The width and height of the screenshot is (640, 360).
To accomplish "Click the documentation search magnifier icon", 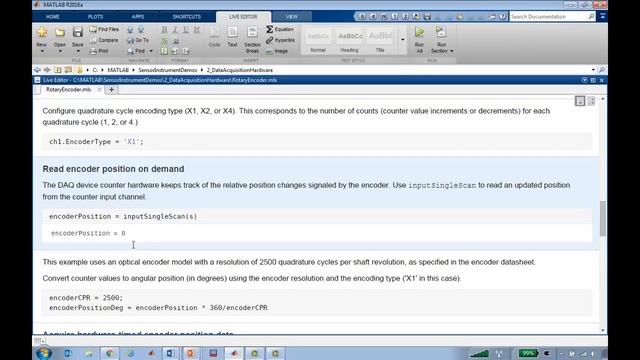I will pyautogui.click(x=591, y=17).
